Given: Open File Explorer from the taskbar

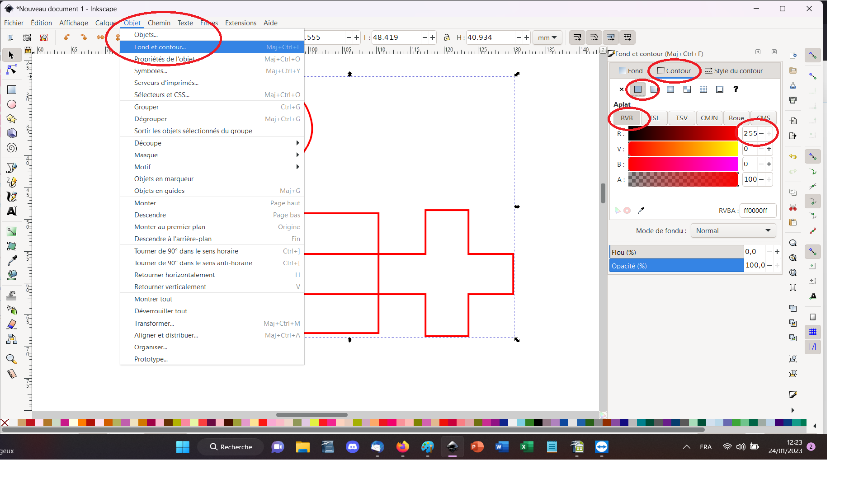Looking at the screenshot, I should pos(302,447).
